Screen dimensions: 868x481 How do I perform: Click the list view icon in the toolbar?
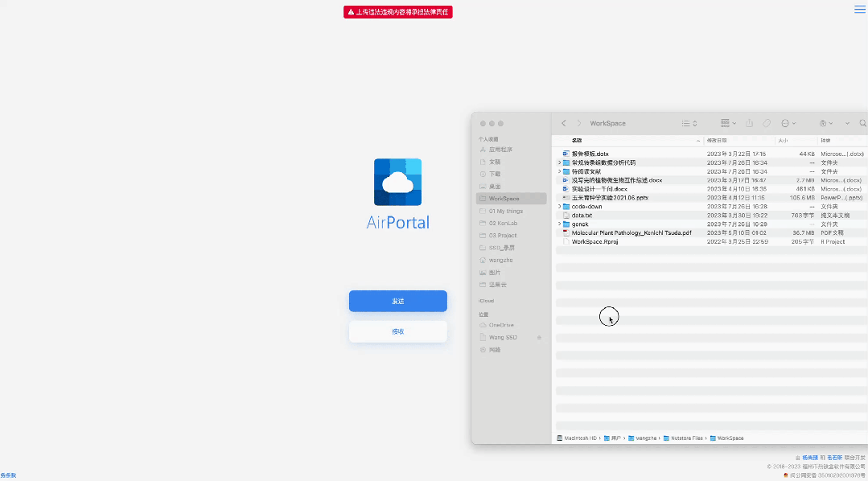tap(686, 123)
